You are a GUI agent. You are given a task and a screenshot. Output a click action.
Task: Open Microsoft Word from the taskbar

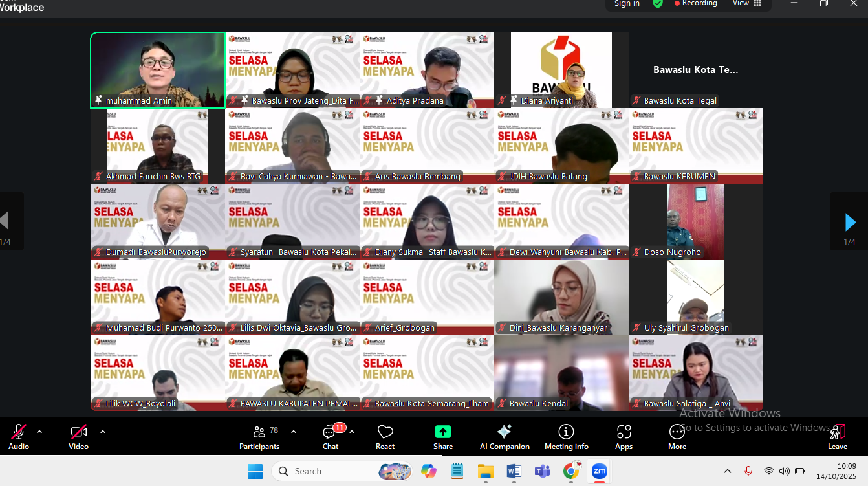click(x=514, y=471)
